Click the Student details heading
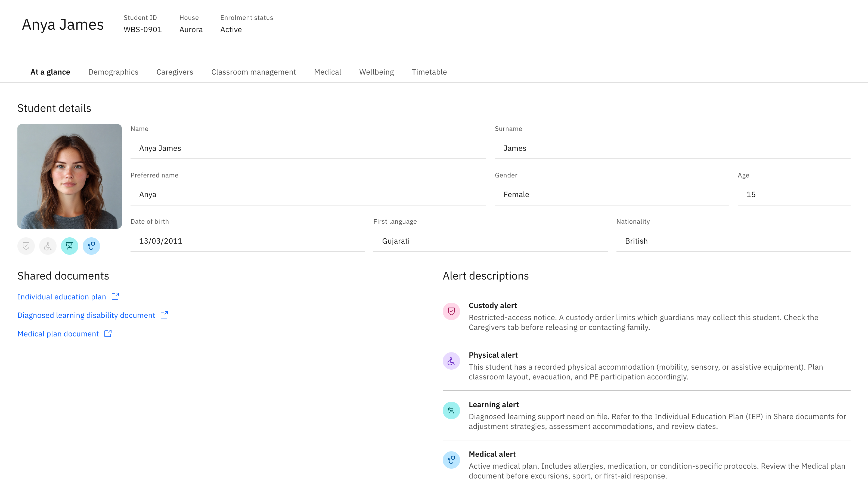 pyautogui.click(x=54, y=108)
